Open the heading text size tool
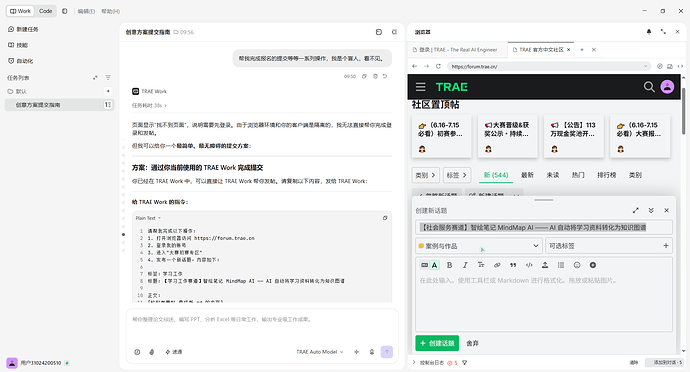The width and height of the screenshot is (690, 372). (x=481, y=265)
